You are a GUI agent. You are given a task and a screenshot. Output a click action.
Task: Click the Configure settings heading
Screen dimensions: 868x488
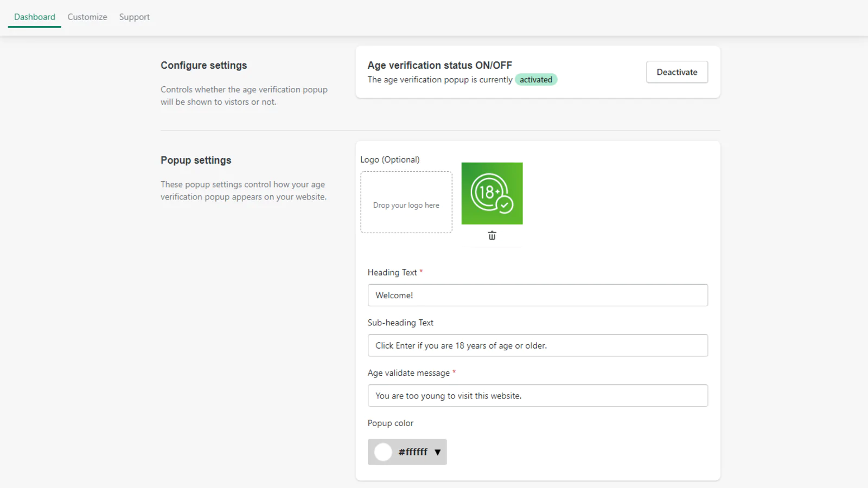[203, 66]
